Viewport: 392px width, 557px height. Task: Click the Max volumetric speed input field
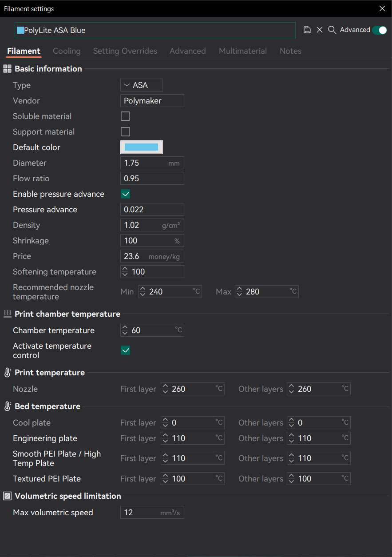coord(141,513)
